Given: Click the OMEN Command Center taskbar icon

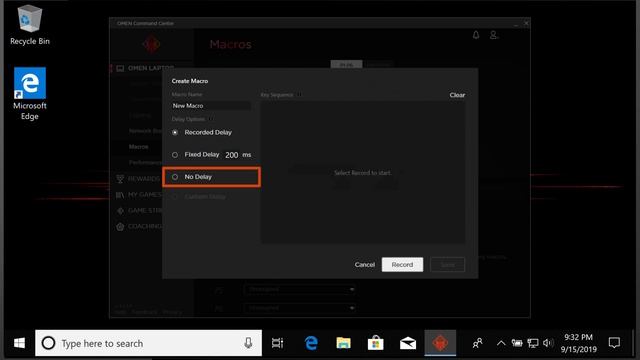Looking at the screenshot, I should (440, 343).
